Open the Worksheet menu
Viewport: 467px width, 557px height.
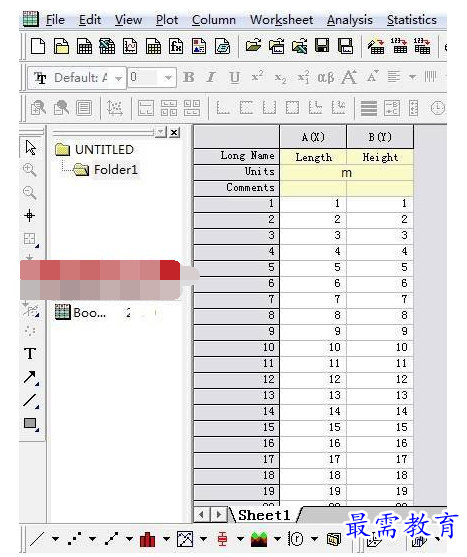pyautogui.click(x=282, y=20)
